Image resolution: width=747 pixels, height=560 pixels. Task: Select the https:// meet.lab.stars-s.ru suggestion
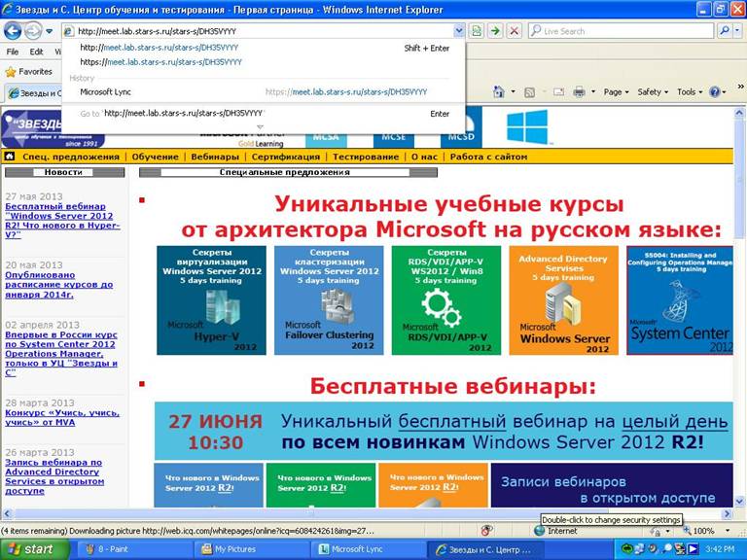pos(264,62)
